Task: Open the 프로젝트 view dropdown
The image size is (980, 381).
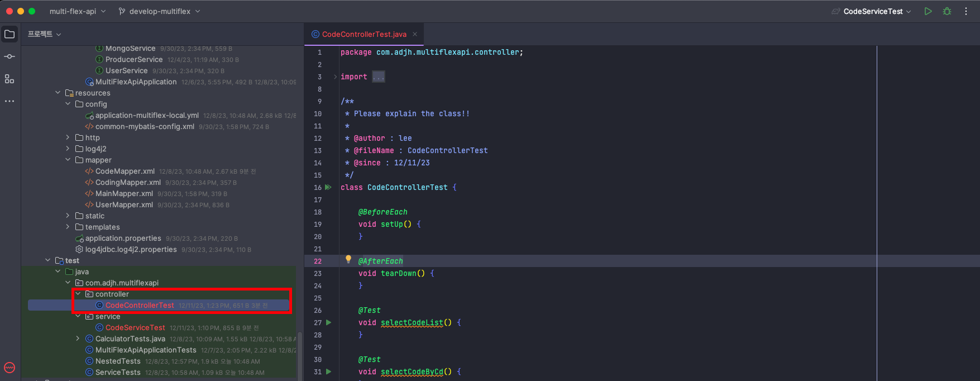Action: (45, 34)
